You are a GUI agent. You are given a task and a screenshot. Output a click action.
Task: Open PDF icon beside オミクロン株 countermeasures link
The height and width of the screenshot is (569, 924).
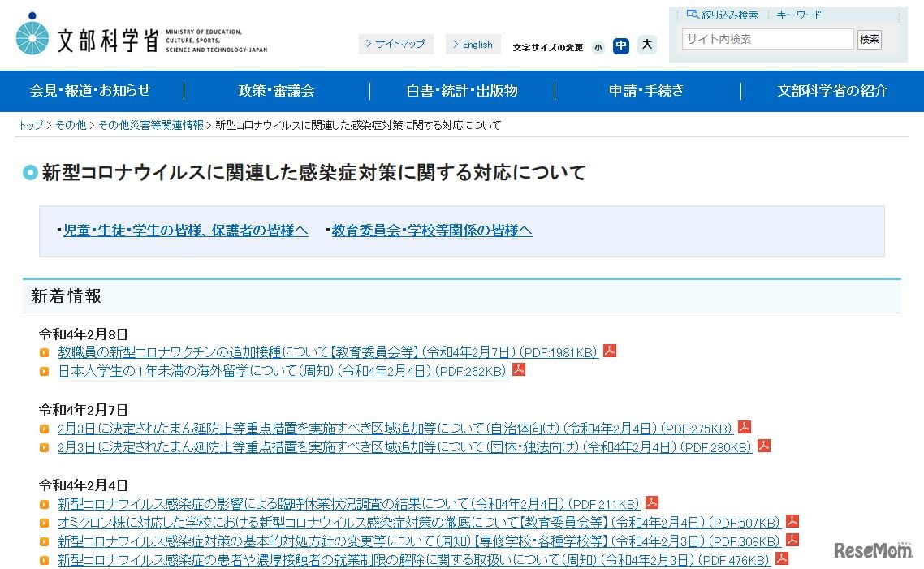click(x=792, y=522)
